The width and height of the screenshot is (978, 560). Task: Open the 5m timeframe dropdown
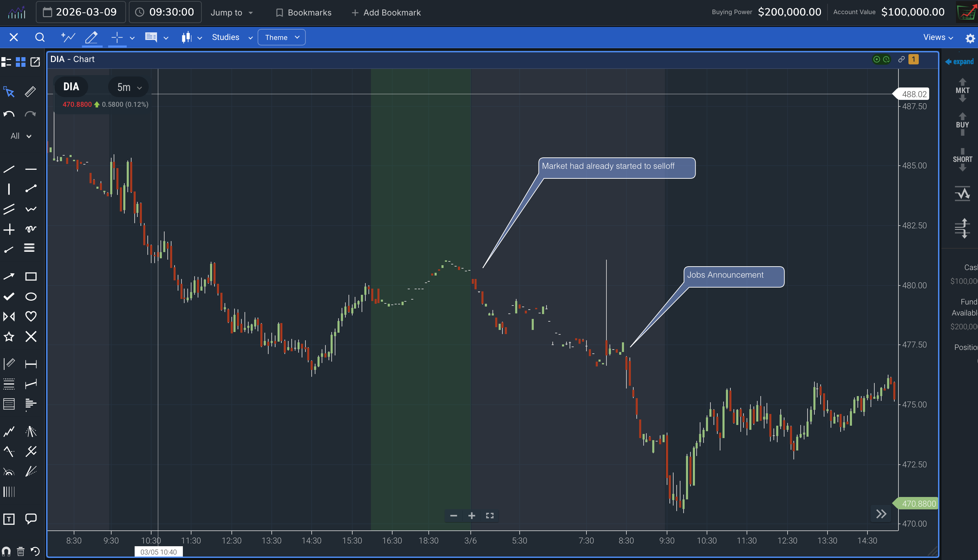pyautogui.click(x=128, y=87)
